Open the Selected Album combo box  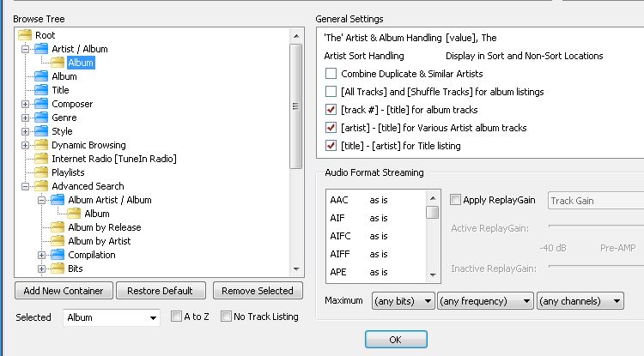tap(112, 317)
